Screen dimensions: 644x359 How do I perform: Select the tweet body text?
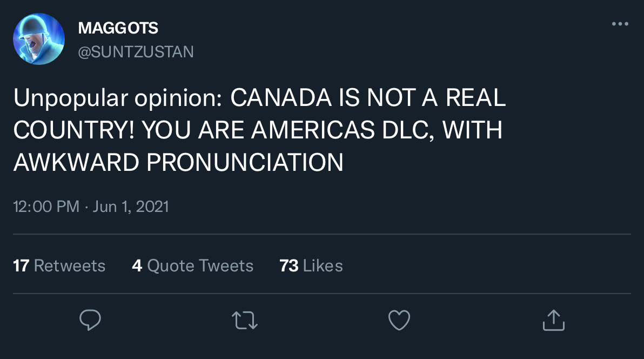[259, 130]
